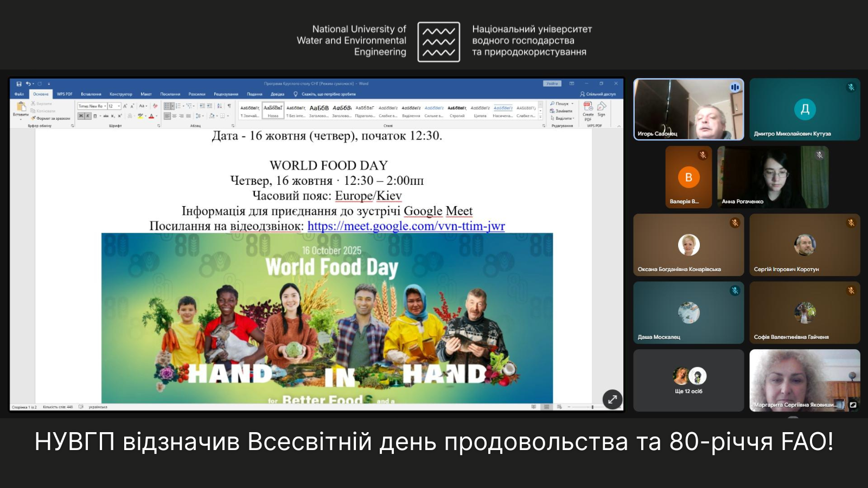Toggle italic (К) formatting

click(x=88, y=116)
